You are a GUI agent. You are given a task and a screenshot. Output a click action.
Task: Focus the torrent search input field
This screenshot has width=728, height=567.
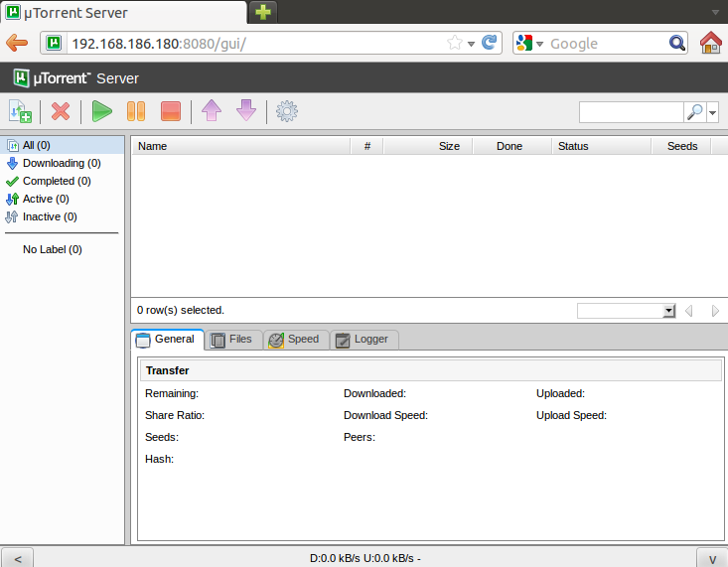click(x=631, y=112)
